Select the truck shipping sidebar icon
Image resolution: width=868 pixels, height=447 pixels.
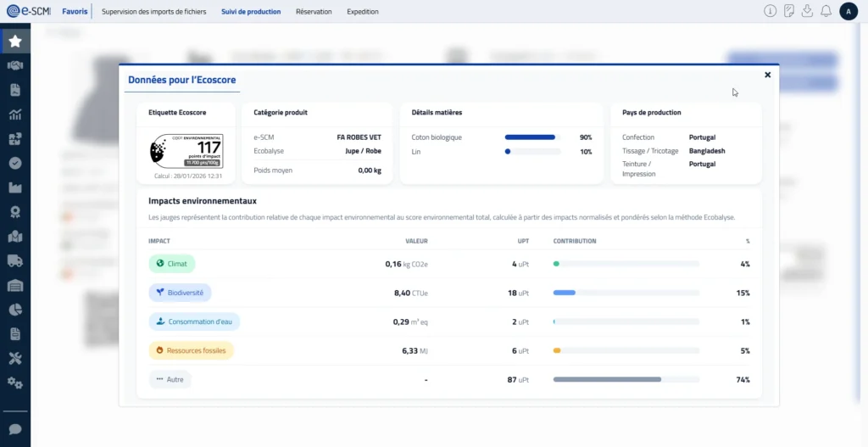(15, 260)
